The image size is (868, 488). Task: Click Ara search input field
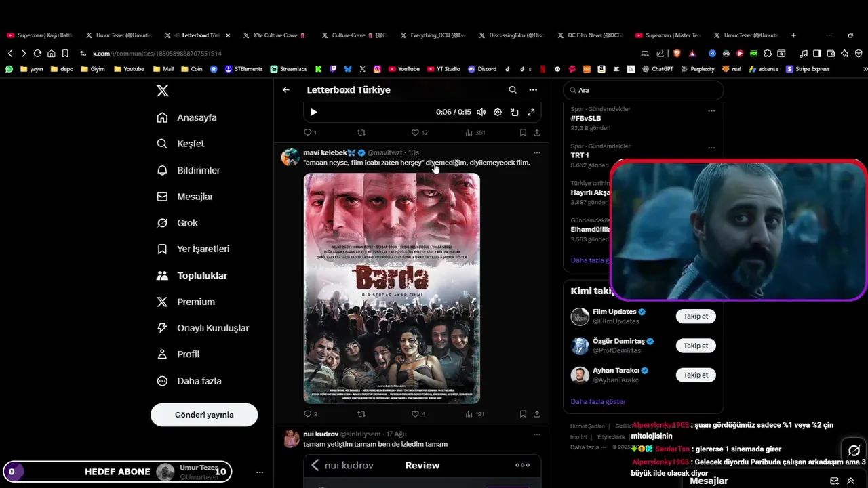(643, 90)
